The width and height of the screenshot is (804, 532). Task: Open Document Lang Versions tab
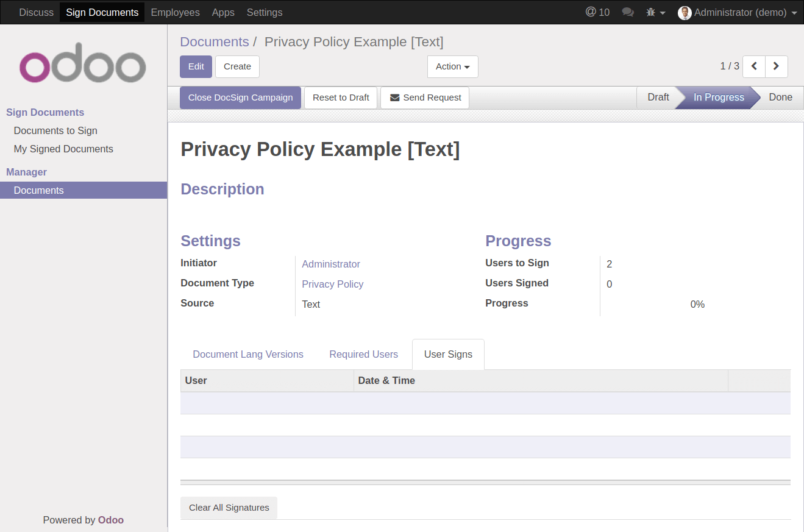pos(247,354)
